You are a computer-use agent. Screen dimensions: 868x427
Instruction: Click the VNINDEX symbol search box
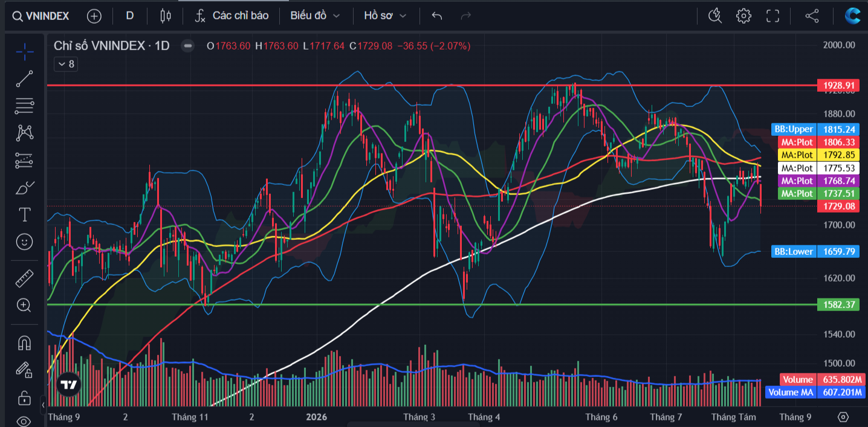click(x=41, y=16)
